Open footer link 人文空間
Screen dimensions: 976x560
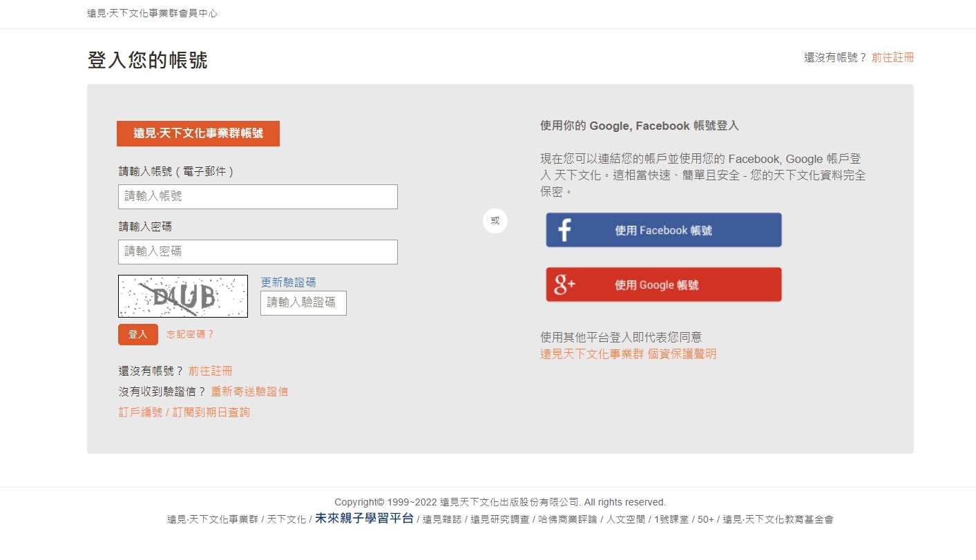pos(626,519)
